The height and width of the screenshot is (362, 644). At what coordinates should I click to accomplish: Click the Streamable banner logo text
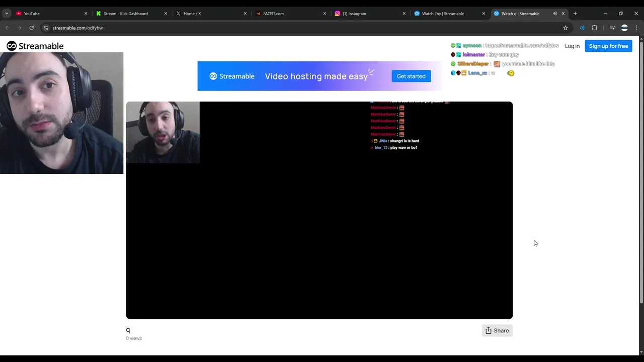[x=232, y=76]
